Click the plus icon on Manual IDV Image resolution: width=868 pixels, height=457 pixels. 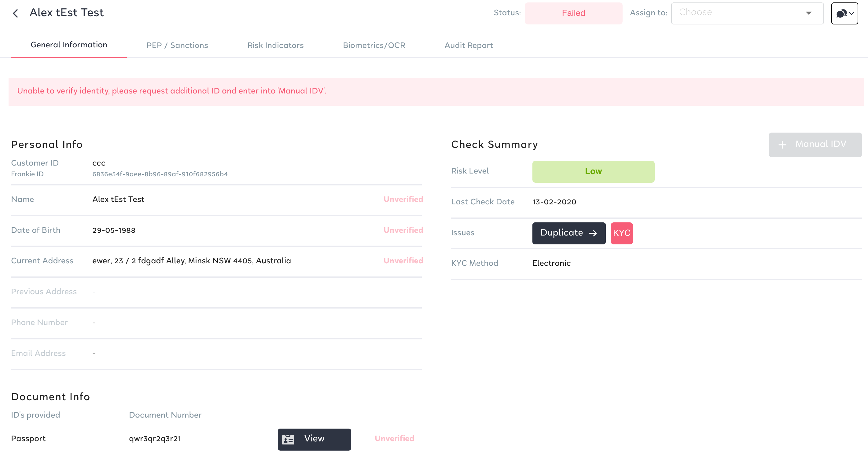tap(782, 144)
